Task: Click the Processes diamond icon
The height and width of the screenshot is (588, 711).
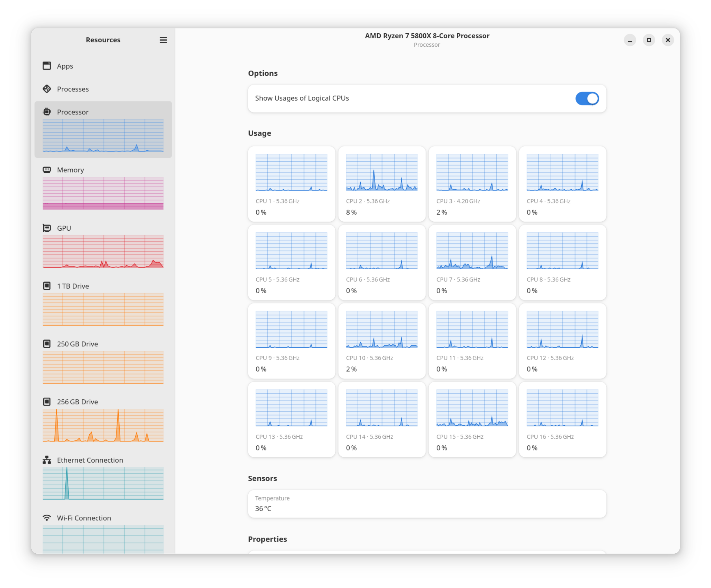Action: click(47, 89)
